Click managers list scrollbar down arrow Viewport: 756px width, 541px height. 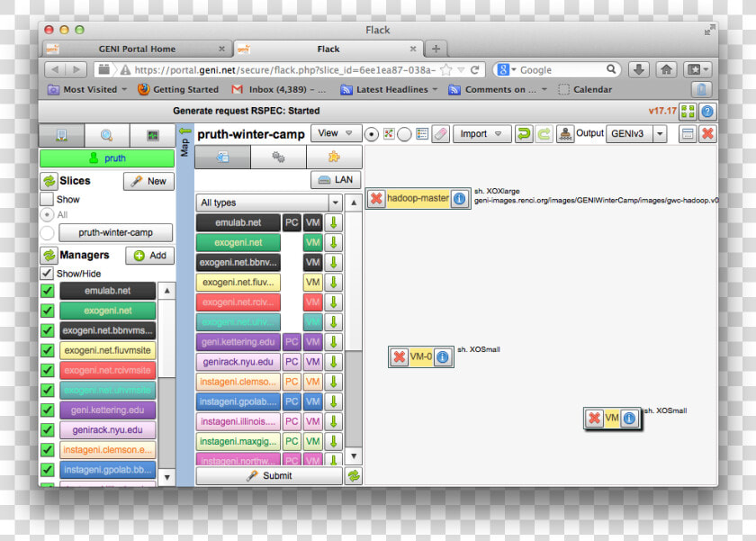[166, 477]
